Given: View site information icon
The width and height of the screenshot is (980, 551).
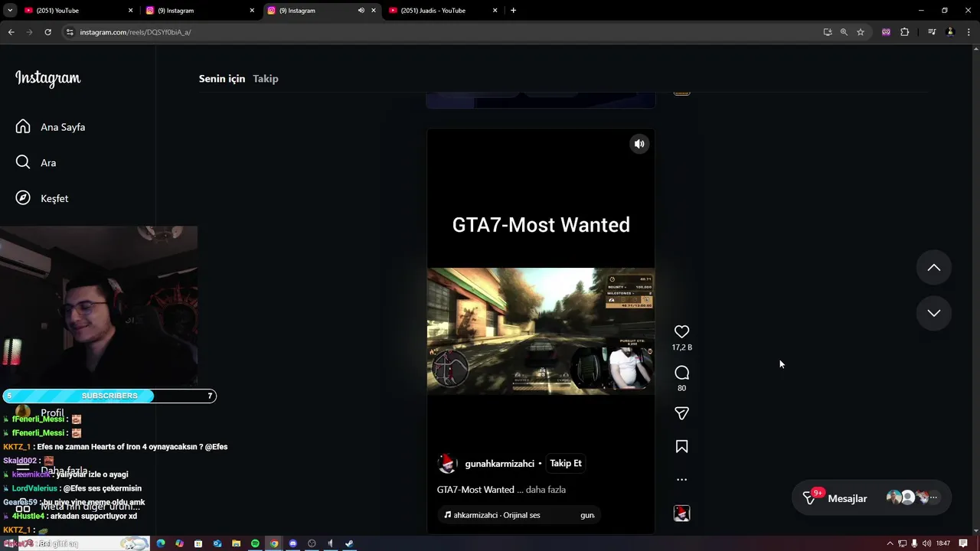Looking at the screenshot, I should click(x=70, y=32).
